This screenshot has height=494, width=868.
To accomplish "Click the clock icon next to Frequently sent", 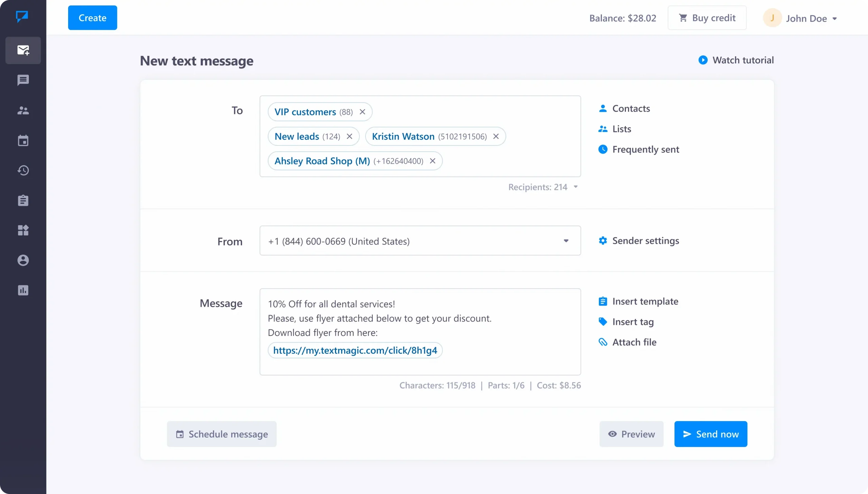I will 603,149.
